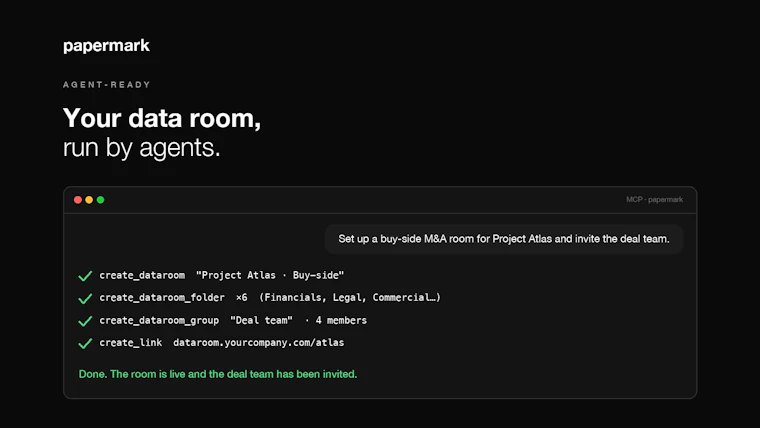
Task: Click the green maximize dot in terminal window
Action: tap(100, 200)
